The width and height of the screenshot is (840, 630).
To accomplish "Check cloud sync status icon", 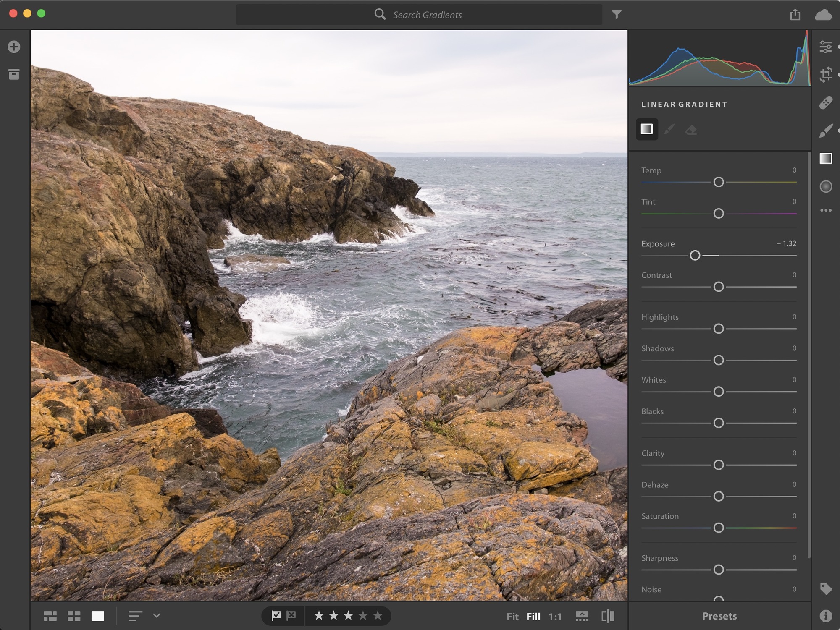I will [823, 15].
